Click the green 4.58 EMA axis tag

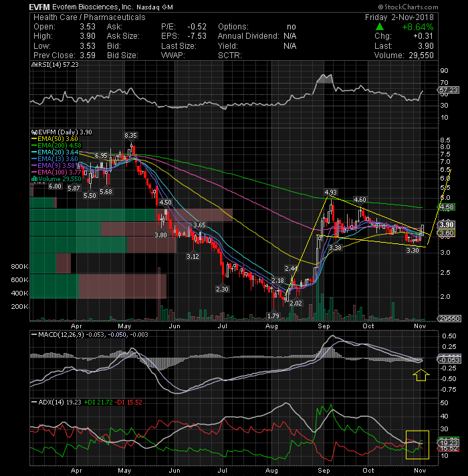[447, 207]
